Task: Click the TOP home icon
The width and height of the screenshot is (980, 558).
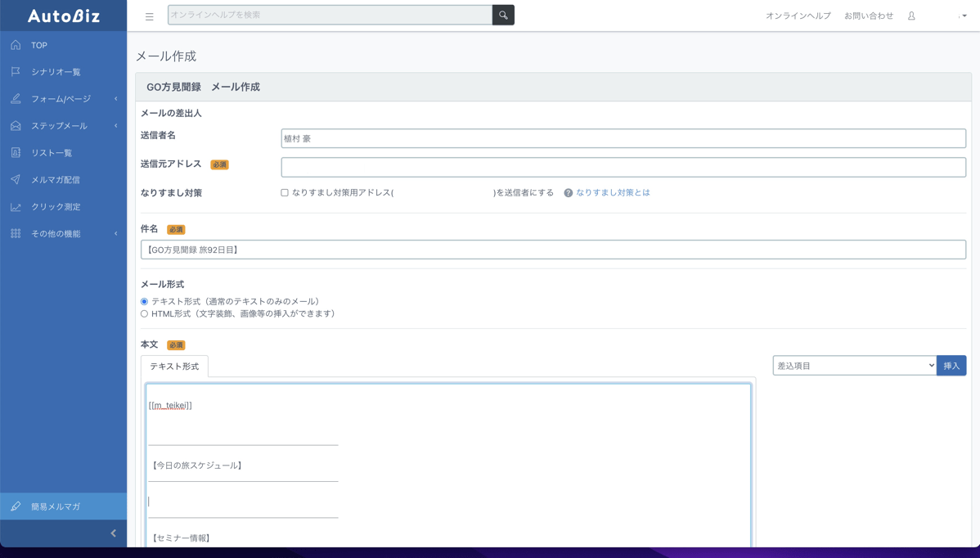Action: [16, 45]
